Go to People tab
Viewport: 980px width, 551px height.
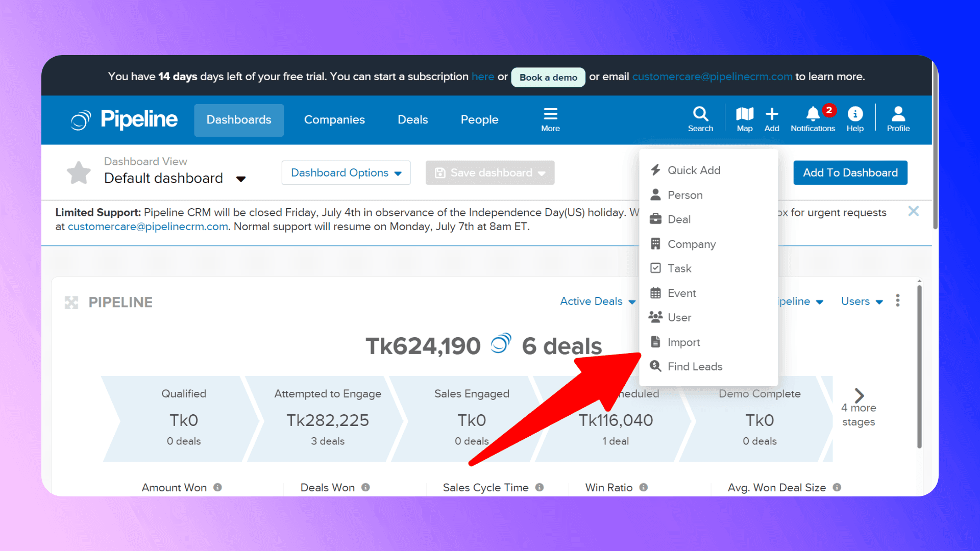point(479,120)
